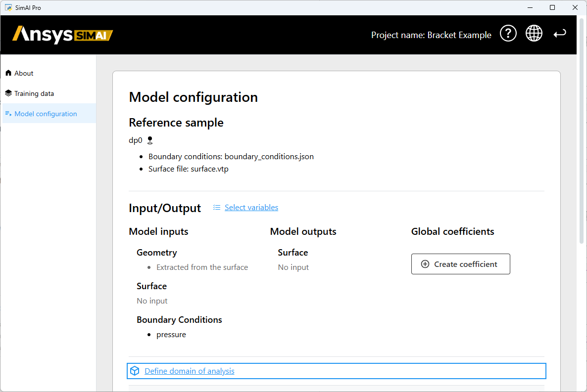This screenshot has height=392, width=587.
Task: Click the home icon beside About
Action: [x=8, y=73]
